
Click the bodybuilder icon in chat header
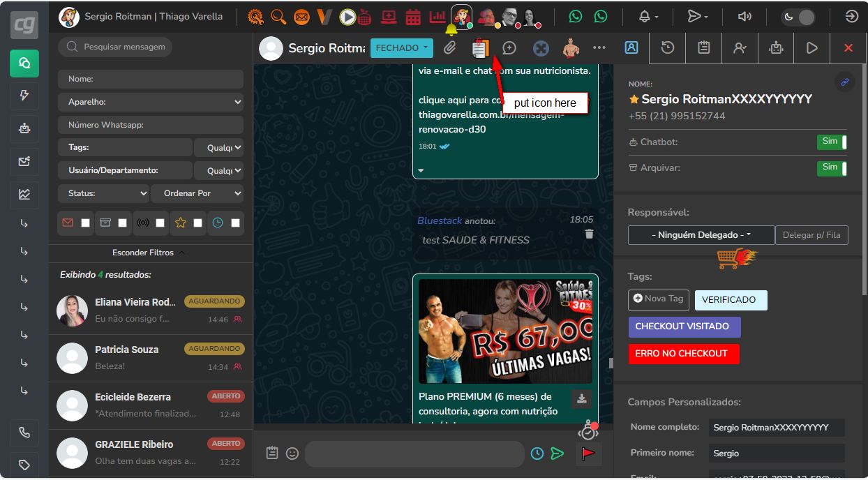pos(571,48)
